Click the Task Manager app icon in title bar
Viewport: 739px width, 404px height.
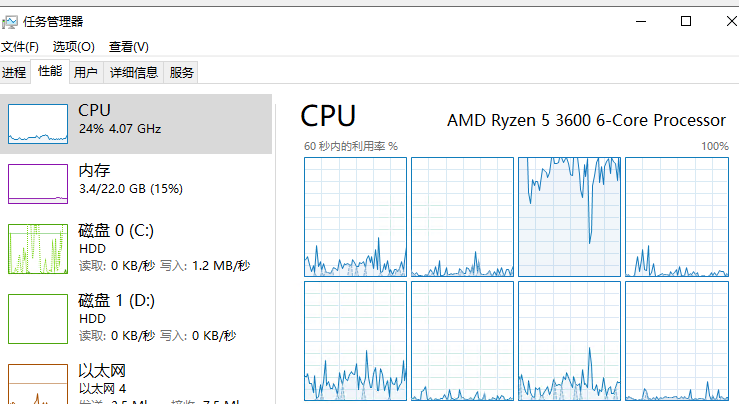(9, 22)
